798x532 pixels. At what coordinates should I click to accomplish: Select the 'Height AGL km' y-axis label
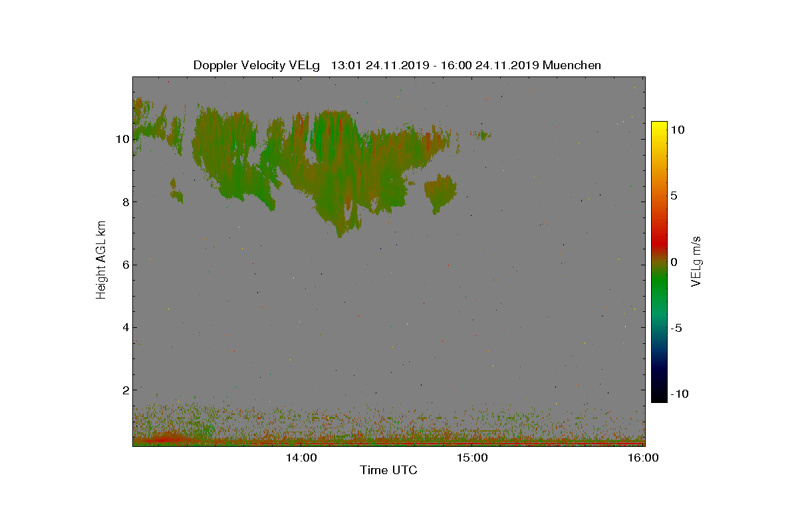coord(102,259)
